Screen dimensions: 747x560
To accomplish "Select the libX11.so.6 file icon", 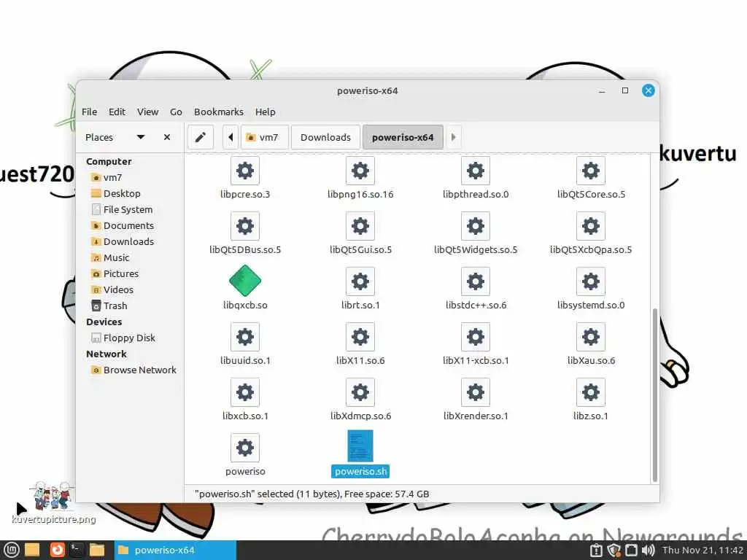I will coord(360,337).
